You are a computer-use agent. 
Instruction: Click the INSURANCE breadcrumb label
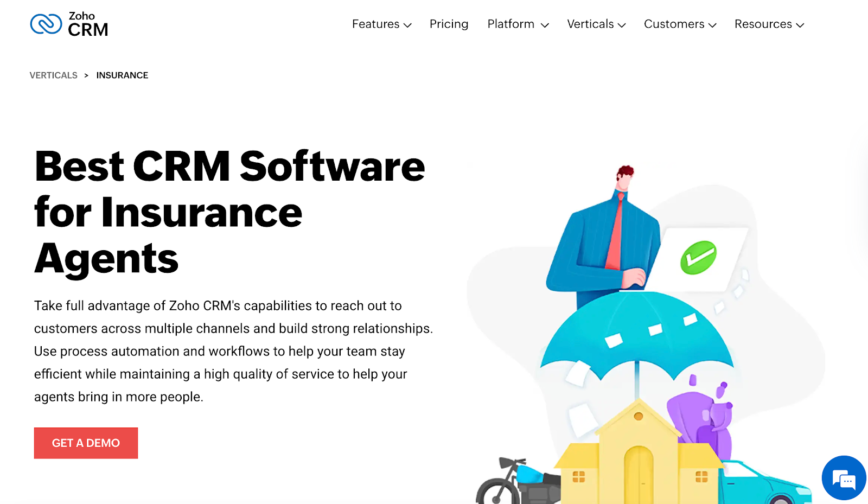click(x=122, y=75)
